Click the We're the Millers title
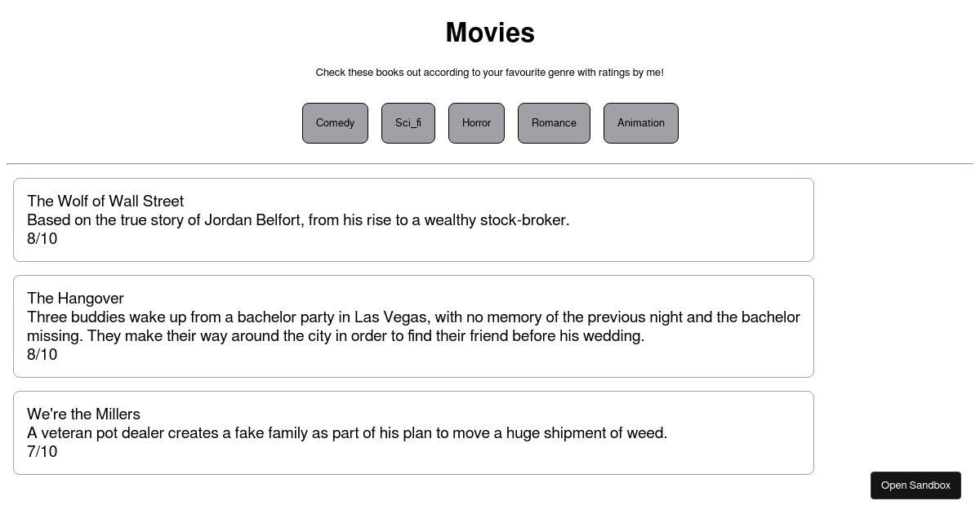Image resolution: width=980 pixels, height=514 pixels. 83,414
